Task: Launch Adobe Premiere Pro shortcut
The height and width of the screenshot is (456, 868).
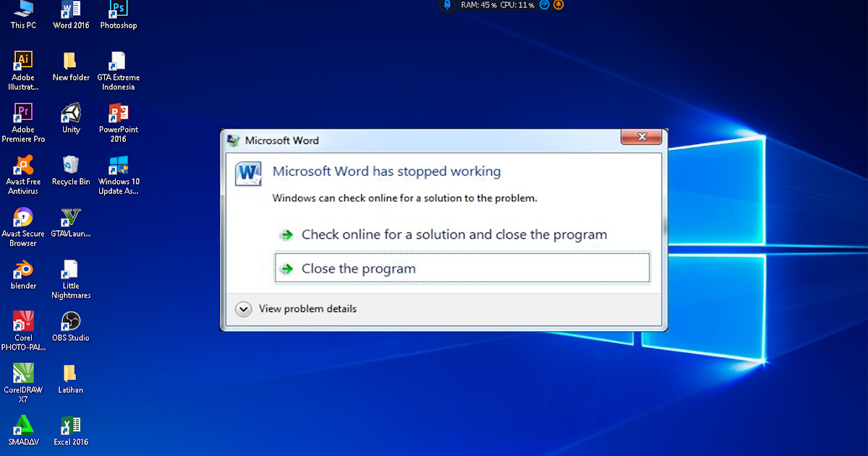Action: [x=23, y=124]
